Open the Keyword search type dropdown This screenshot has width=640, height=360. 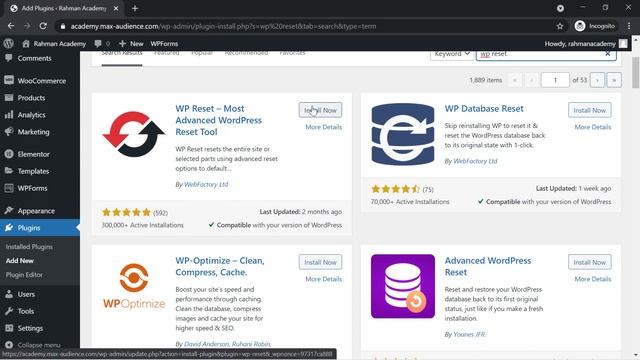[x=452, y=54]
